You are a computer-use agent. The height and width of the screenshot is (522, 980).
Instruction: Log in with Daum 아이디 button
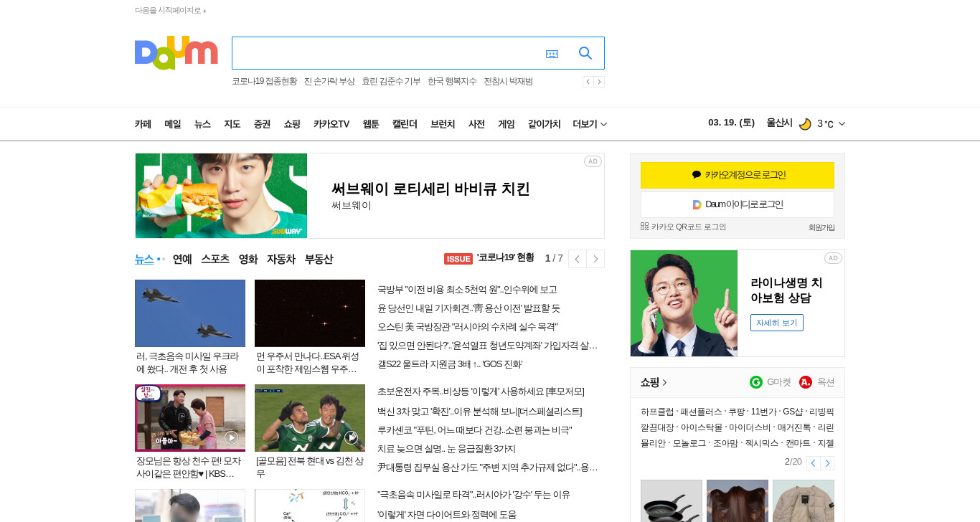(738, 204)
